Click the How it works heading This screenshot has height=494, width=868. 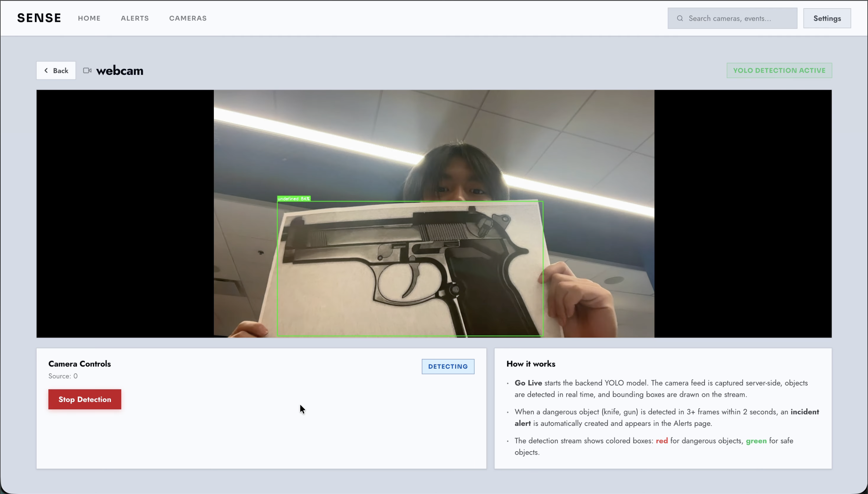[x=531, y=364]
